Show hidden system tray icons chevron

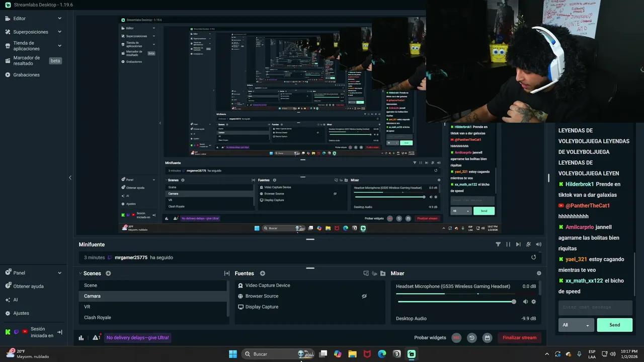tap(547, 354)
